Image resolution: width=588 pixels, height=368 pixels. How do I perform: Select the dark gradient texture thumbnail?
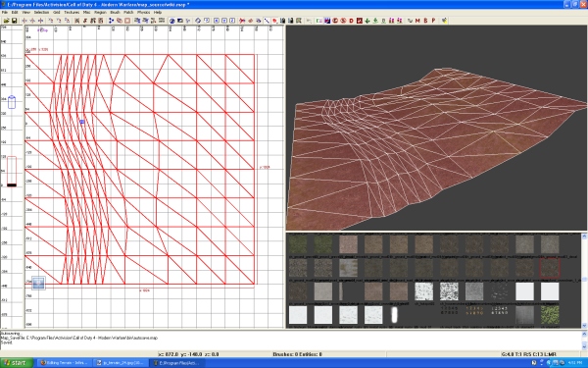pos(524,315)
